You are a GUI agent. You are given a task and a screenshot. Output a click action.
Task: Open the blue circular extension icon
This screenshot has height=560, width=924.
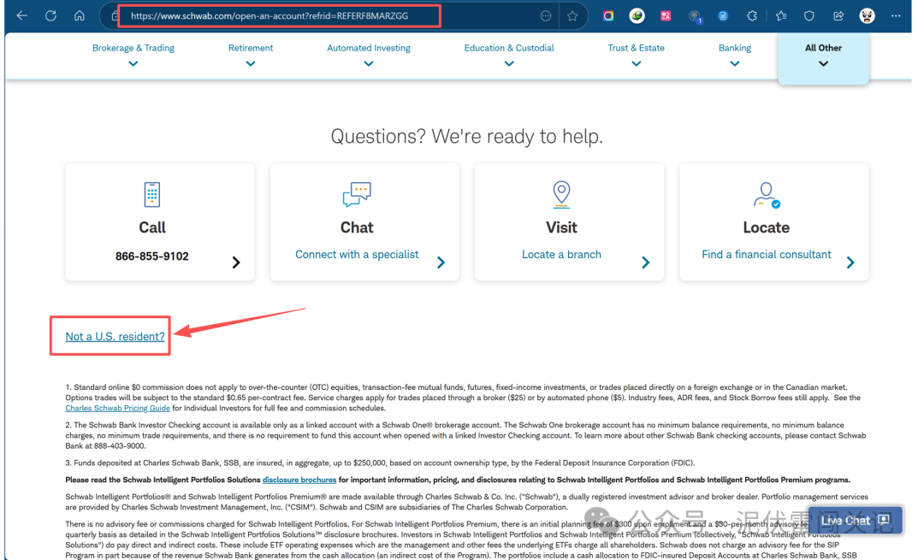click(722, 16)
